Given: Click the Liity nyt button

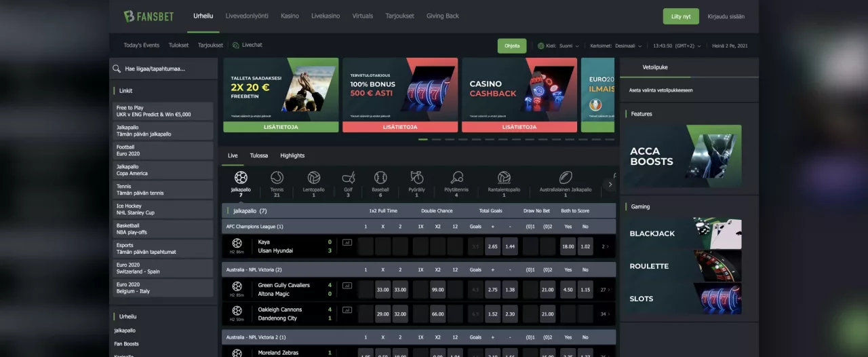Looking at the screenshot, I should click(x=681, y=16).
